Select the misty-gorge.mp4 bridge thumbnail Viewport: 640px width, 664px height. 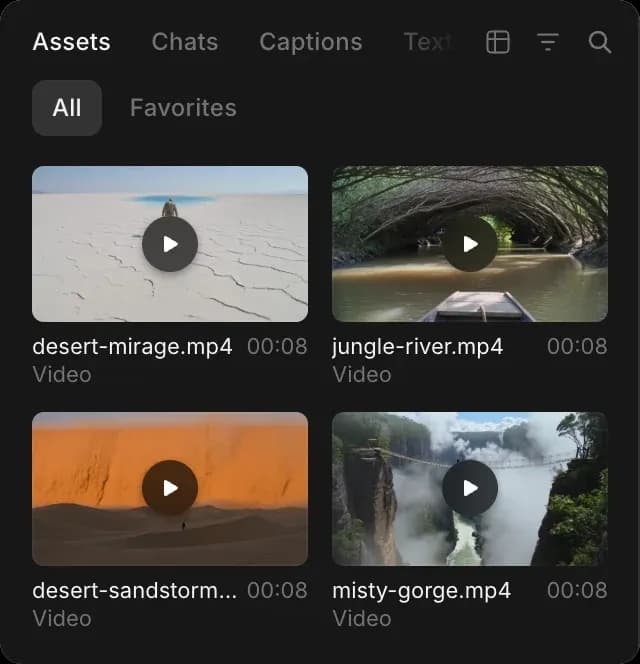(x=470, y=489)
